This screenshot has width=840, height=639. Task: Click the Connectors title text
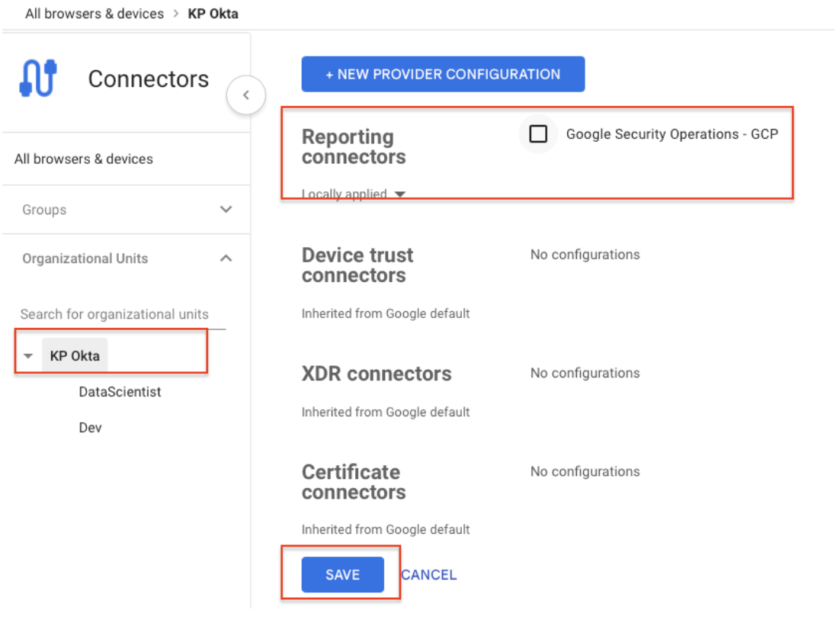coord(148,79)
